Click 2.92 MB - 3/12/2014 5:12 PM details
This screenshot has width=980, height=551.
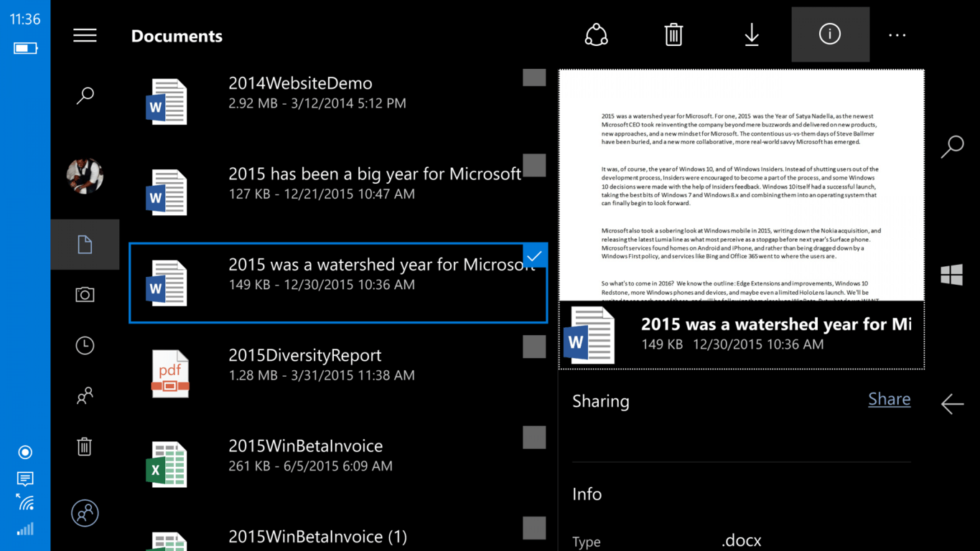317,103
